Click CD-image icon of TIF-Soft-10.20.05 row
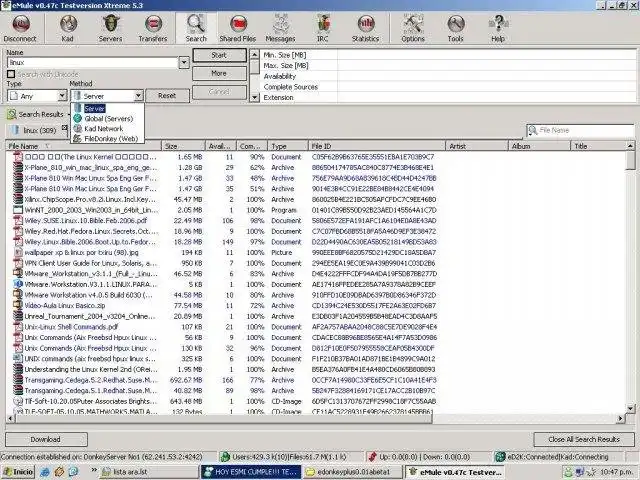Image resolution: width=640 pixels, height=480 pixels. point(18,401)
